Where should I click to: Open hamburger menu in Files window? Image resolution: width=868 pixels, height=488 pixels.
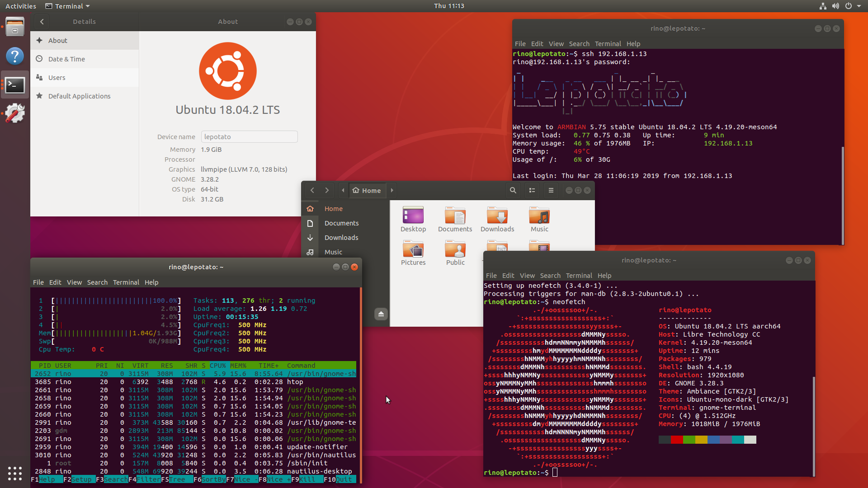[x=551, y=191]
